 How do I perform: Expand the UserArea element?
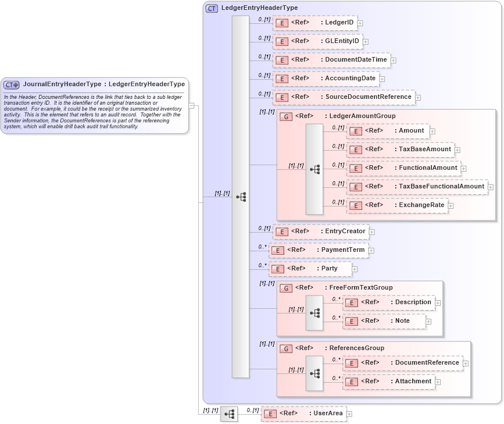(x=348, y=413)
